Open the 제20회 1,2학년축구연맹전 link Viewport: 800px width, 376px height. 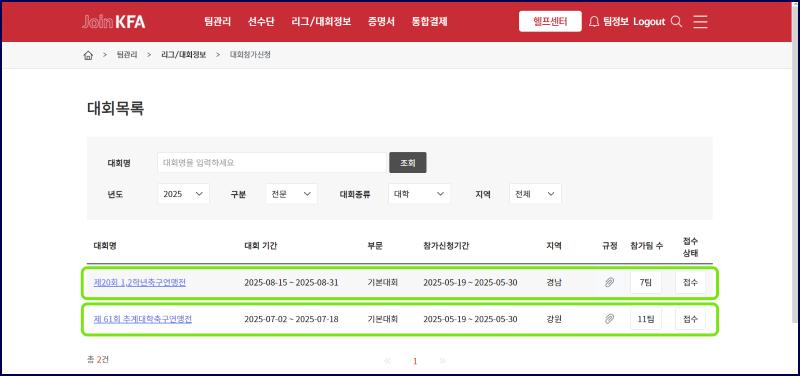140,282
